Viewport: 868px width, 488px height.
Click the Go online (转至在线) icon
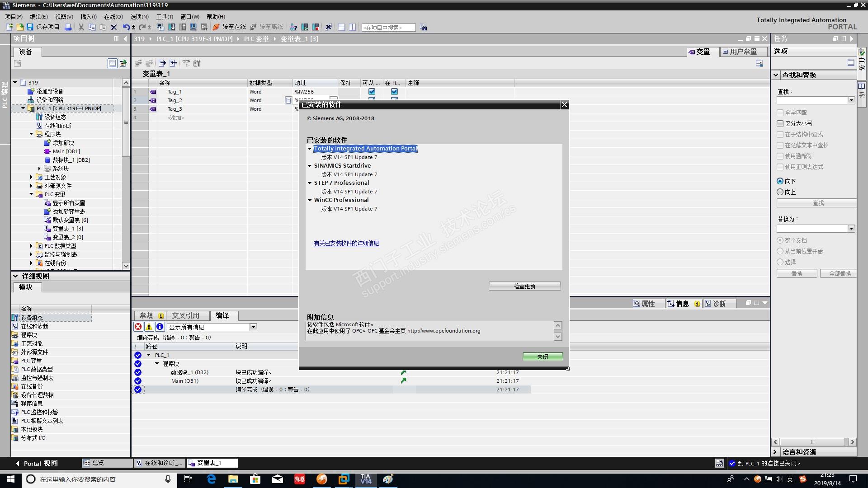pos(216,27)
